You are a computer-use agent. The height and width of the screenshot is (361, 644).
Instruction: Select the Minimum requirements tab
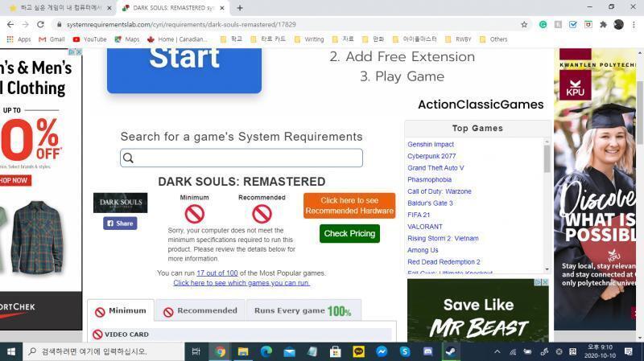(x=121, y=311)
